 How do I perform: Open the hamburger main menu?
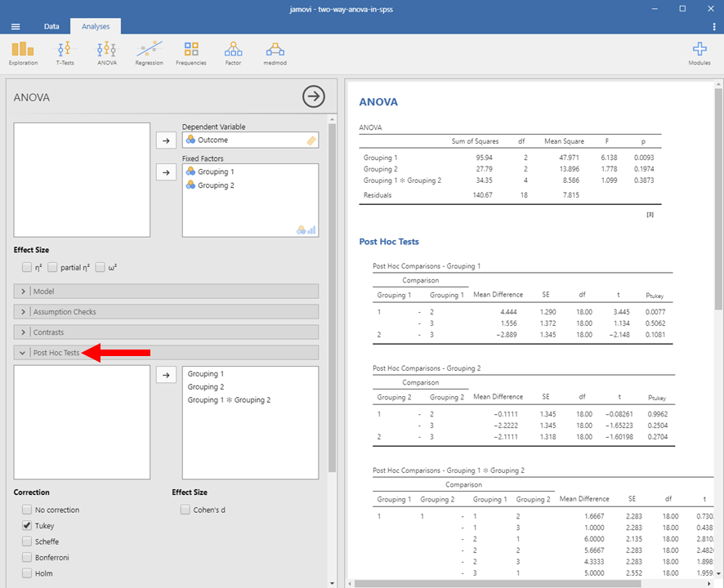coord(16,26)
